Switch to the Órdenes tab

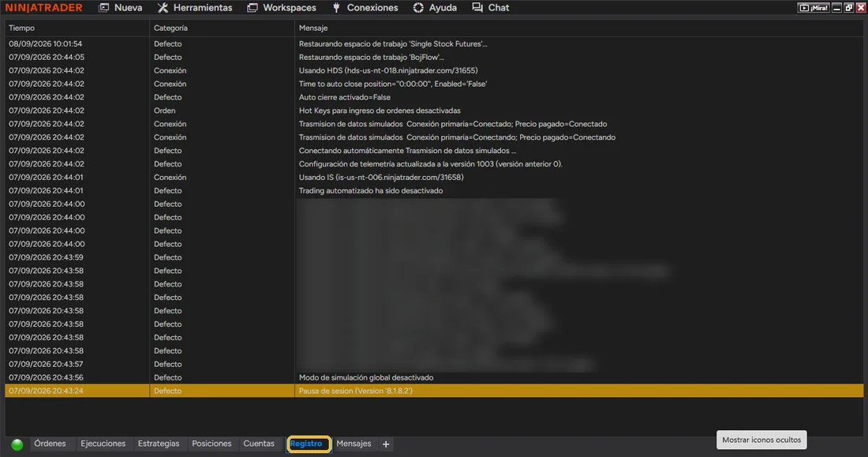click(50, 444)
